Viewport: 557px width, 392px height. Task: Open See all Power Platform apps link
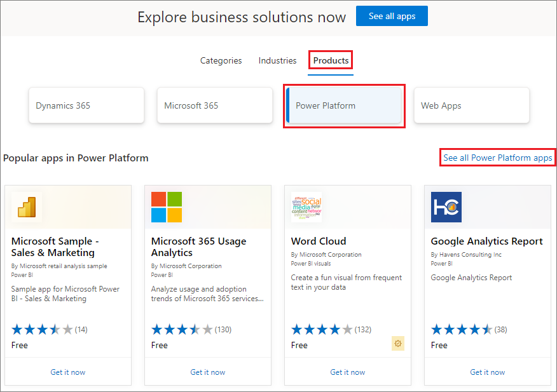point(498,158)
